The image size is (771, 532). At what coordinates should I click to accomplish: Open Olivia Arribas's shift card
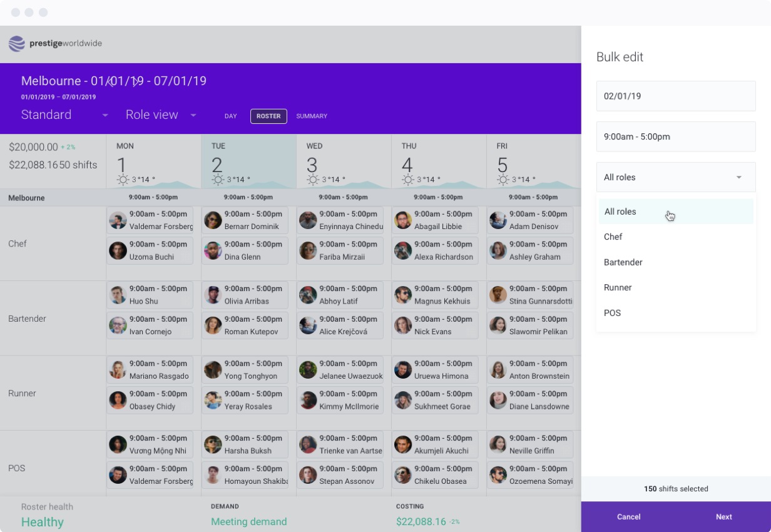point(245,295)
